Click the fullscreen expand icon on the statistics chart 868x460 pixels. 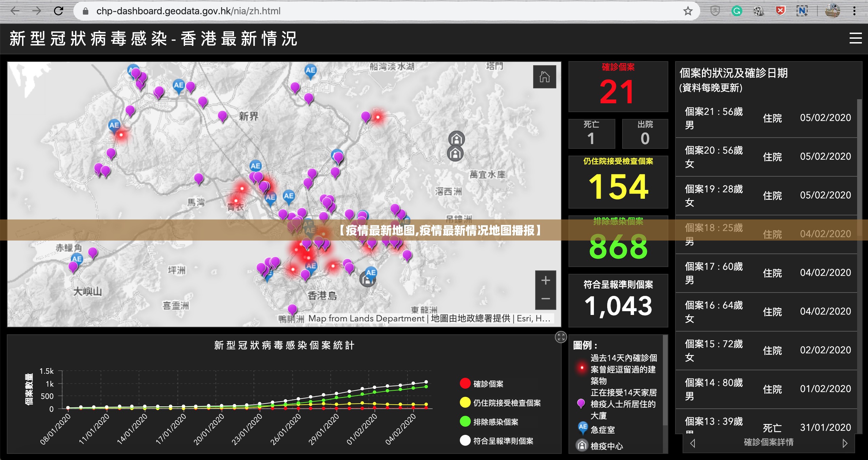(x=561, y=337)
